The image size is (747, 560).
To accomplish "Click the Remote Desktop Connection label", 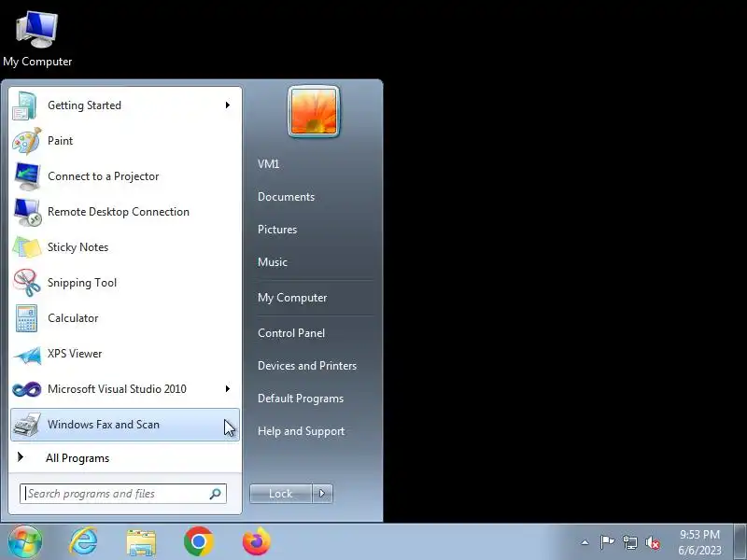I will tap(119, 212).
